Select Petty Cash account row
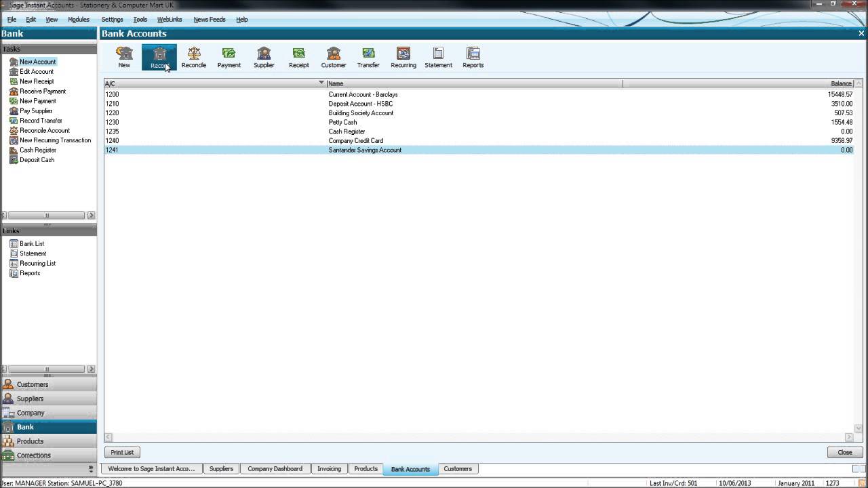This screenshot has width=868, height=488. coord(478,123)
